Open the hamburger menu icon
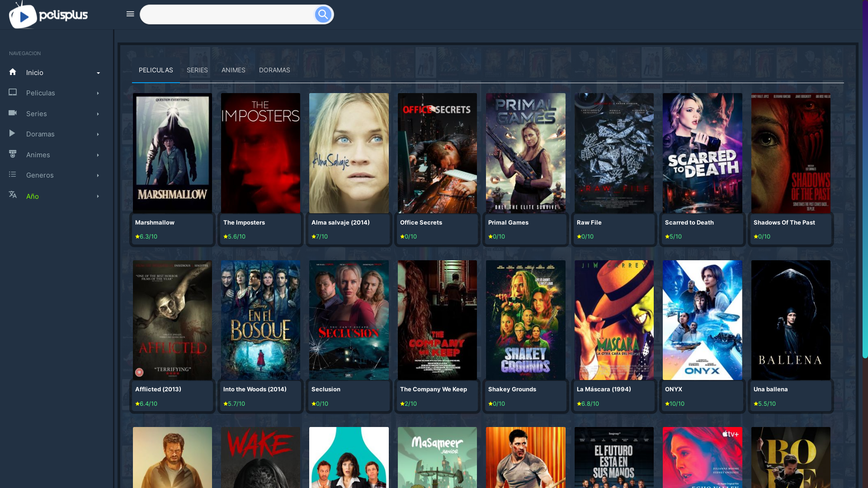 tap(130, 14)
